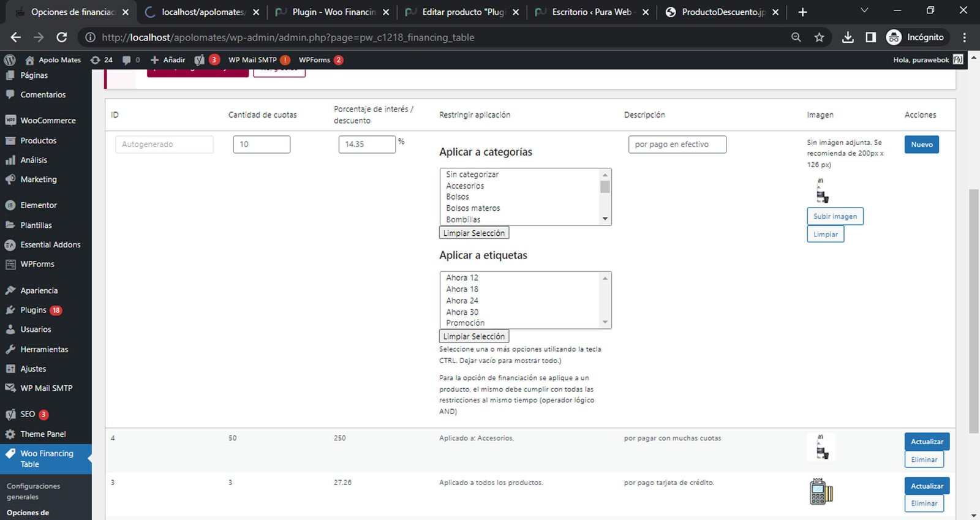Open WP Mail SMTP in the sidebar
Viewport: 980px width, 520px height.
pos(46,388)
